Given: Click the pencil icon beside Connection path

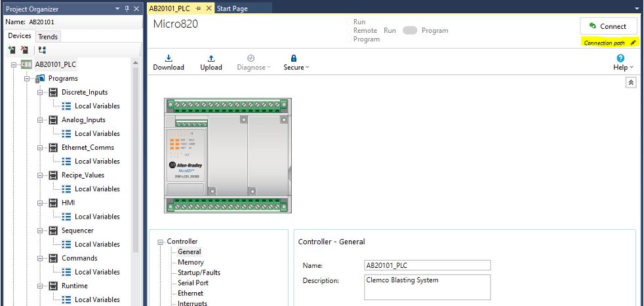Looking at the screenshot, I should [634, 43].
